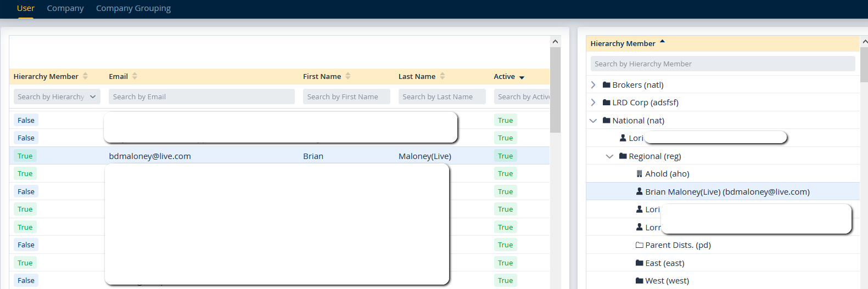Expand the LRD Corp (adsfsf) node

[x=593, y=103]
